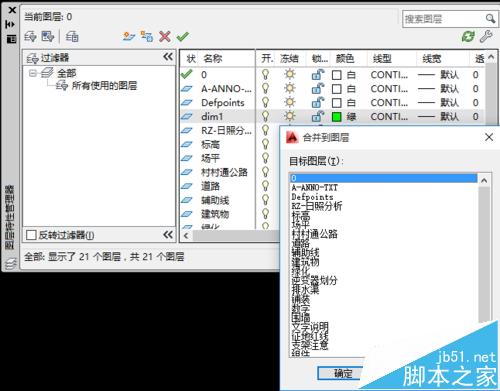Click the '线型' column header
The image size is (500, 391).
(382, 59)
